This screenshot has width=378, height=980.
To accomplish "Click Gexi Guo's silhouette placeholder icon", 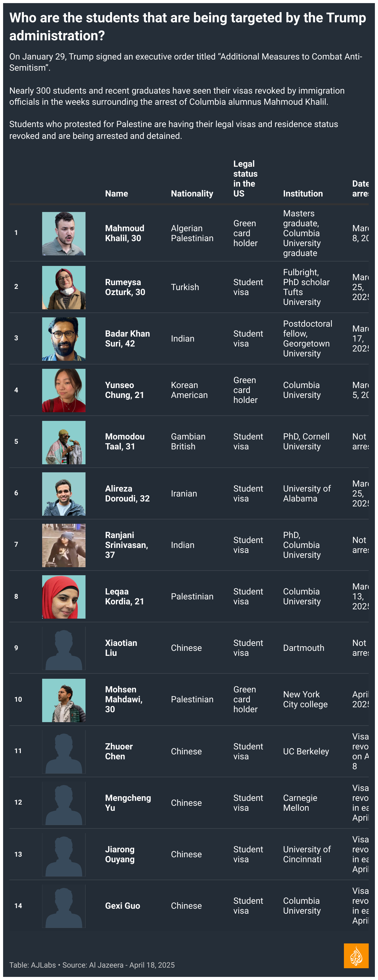I will (64, 905).
